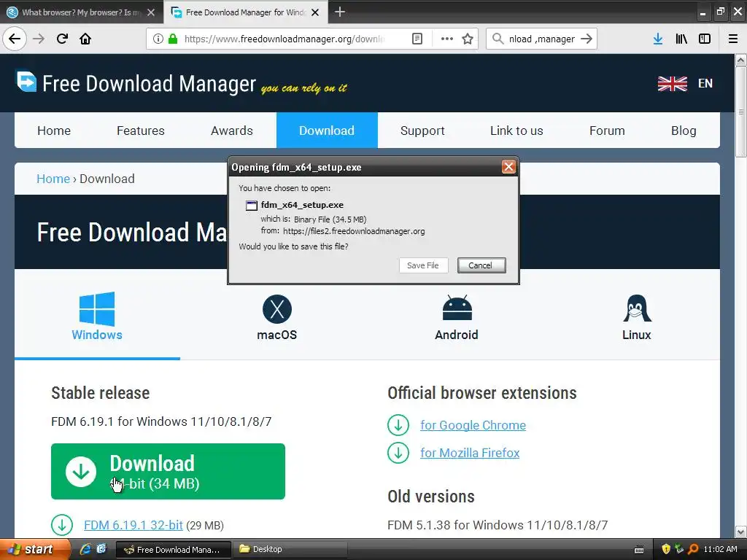Image resolution: width=747 pixels, height=560 pixels.
Task: Open extension link for Mozilla Firefox
Action: [x=470, y=453]
